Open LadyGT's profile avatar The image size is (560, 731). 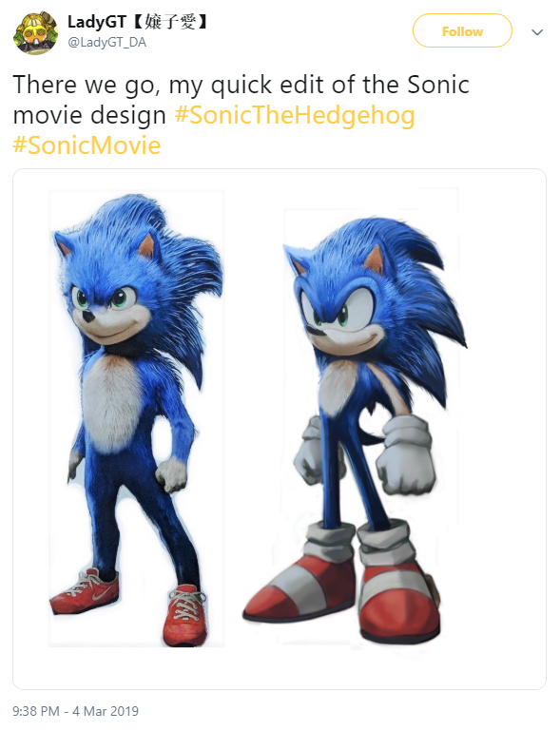(x=35, y=33)
